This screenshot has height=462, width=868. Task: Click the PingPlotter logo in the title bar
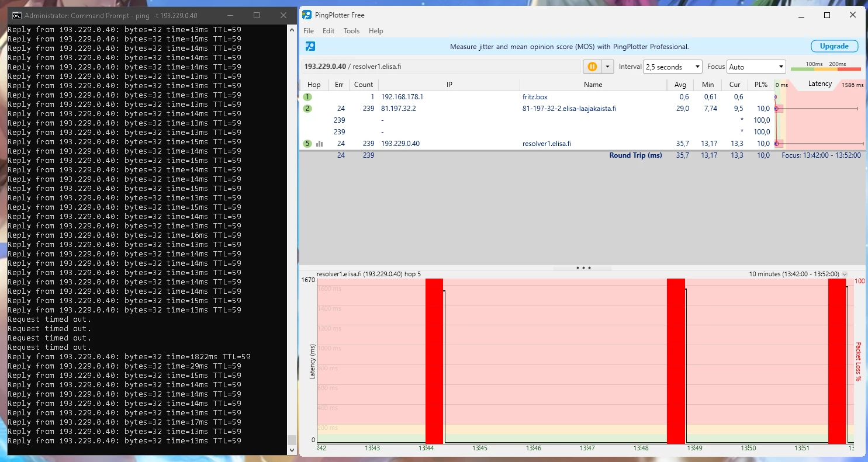[306, 15]
